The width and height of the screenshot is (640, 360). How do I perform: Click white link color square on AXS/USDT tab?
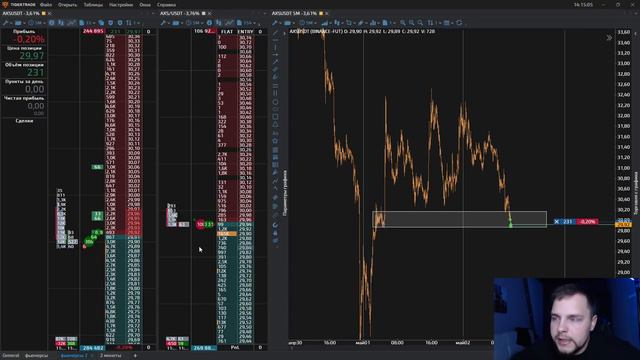point(203,13)
